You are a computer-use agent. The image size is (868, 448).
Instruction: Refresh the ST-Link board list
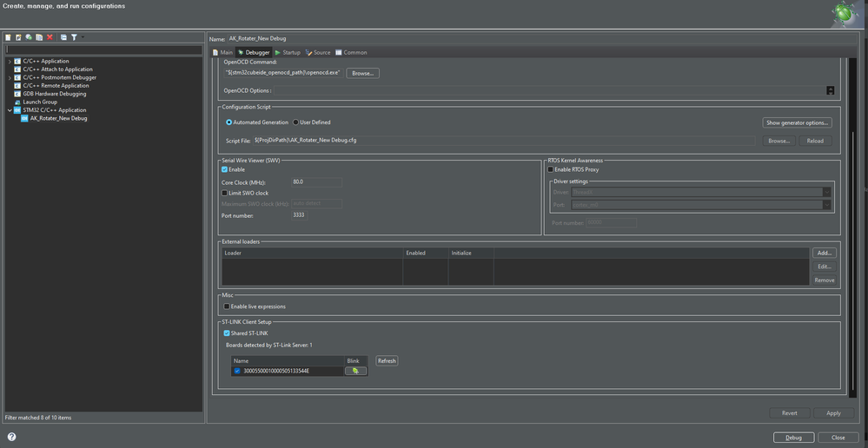click(387, 360)
